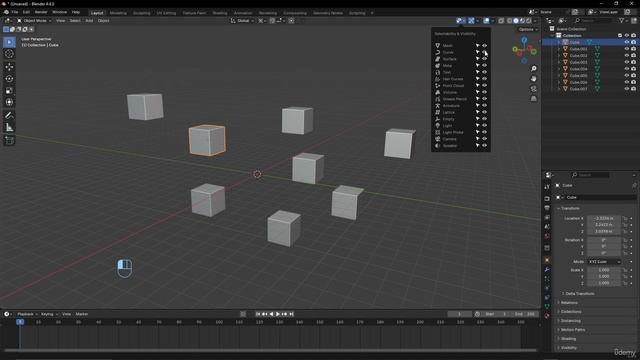Screen dimensions: 640x360
Task: Click the viewport Pan hand icon
Action: (533, 78)
